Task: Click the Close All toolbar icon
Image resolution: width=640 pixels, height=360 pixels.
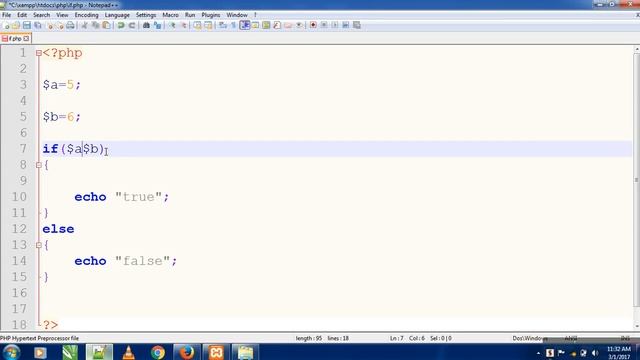Action: point(60,25)
